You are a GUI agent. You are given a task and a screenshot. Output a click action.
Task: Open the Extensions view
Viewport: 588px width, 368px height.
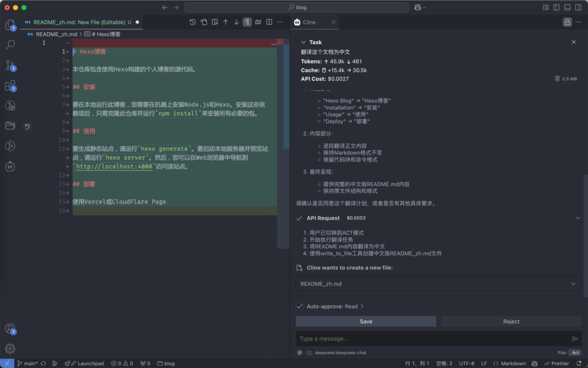coord(10,86)
